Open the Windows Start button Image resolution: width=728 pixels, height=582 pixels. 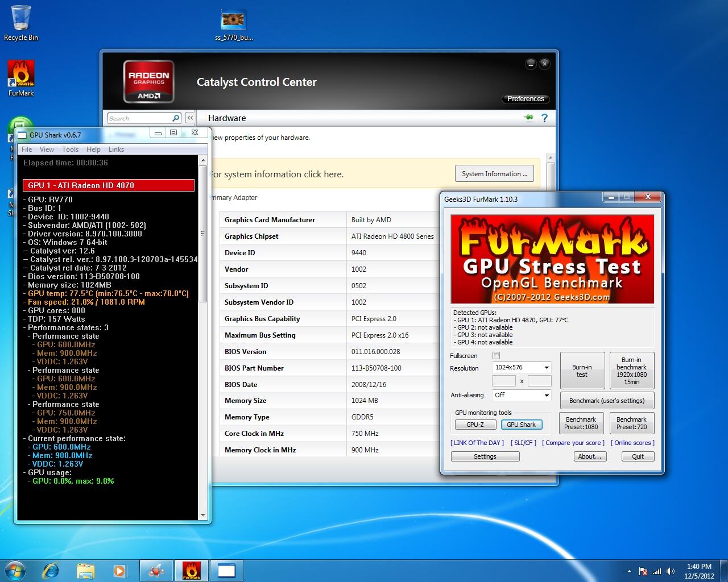pos(15,570)
